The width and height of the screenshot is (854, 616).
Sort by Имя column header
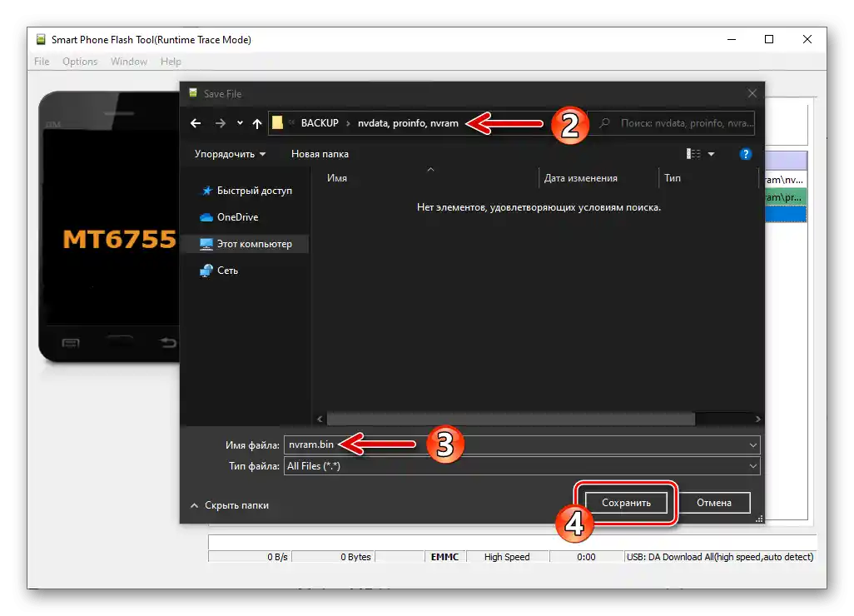337,178
